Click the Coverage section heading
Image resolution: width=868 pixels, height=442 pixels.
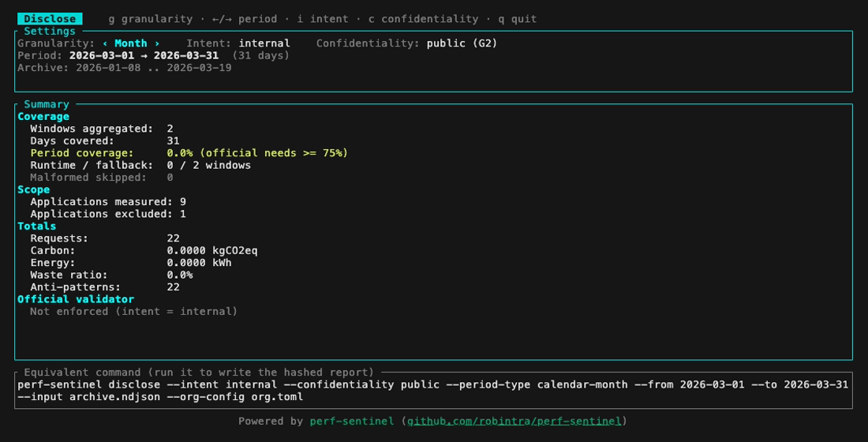point(43,116)
